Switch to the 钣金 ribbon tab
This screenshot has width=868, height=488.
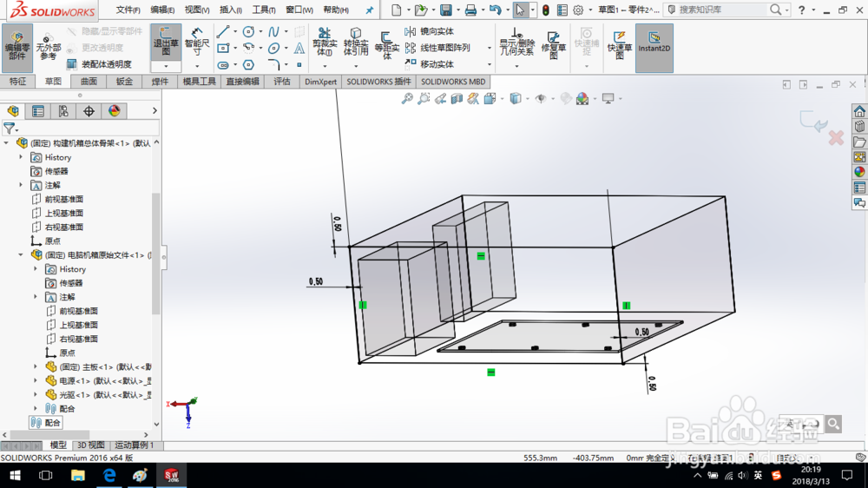(124, 82)
